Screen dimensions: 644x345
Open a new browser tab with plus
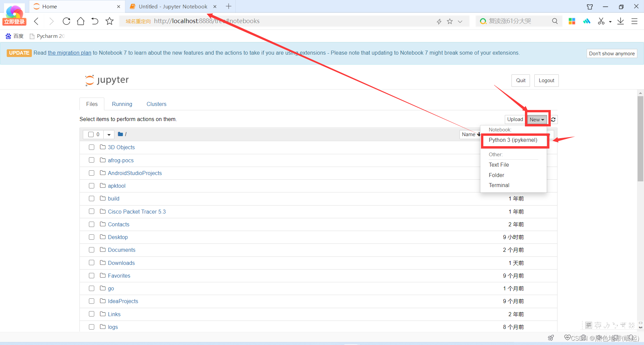[228, 6]
